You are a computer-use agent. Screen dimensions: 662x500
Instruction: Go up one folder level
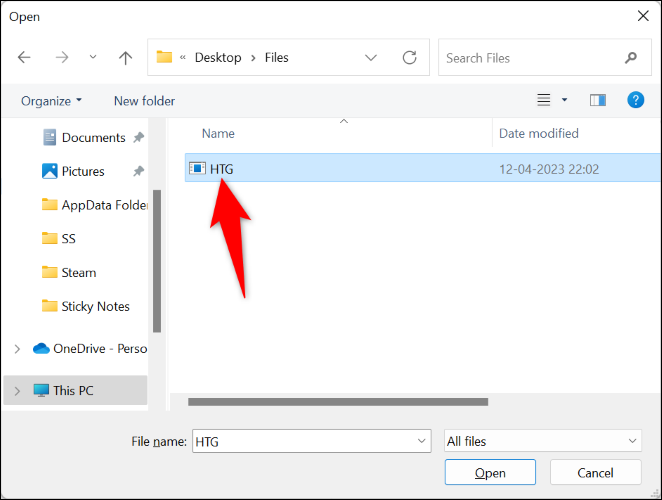tap(125, 57)
